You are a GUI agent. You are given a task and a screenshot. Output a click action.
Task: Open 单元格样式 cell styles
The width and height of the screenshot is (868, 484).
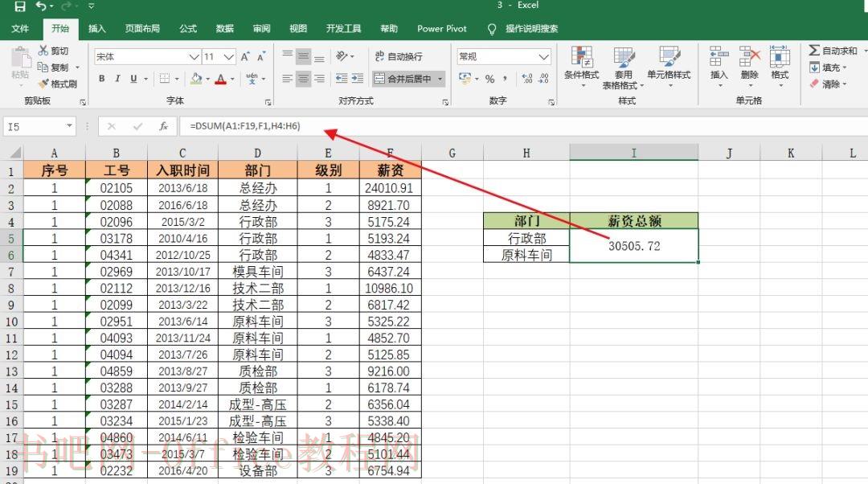click(669, 67)
